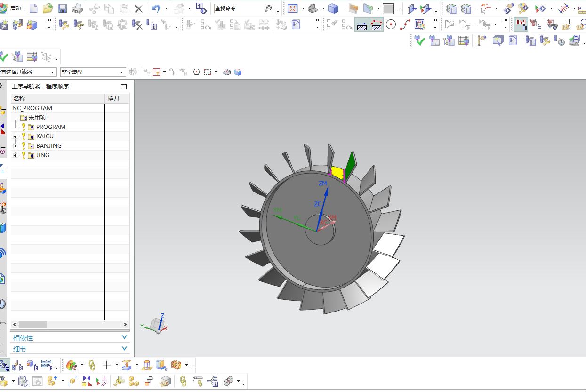Image resolution: width=586 pixels, height=392 pixels.
Task: Select the NC_PROGRAM root node
Action: (32, 108)
